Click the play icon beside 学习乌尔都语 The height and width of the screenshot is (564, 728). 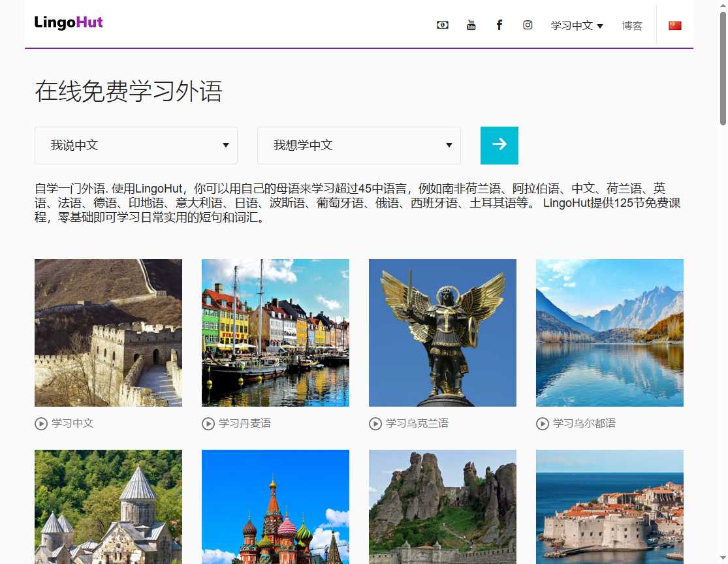pyautogui.click(x=543, y=424)
